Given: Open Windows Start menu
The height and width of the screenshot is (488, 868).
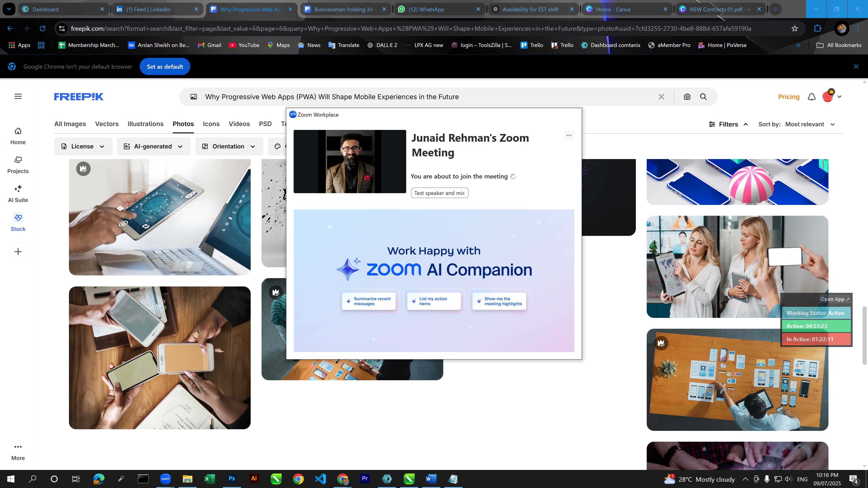Looking at the screenshot, I should tap(11, 479).
